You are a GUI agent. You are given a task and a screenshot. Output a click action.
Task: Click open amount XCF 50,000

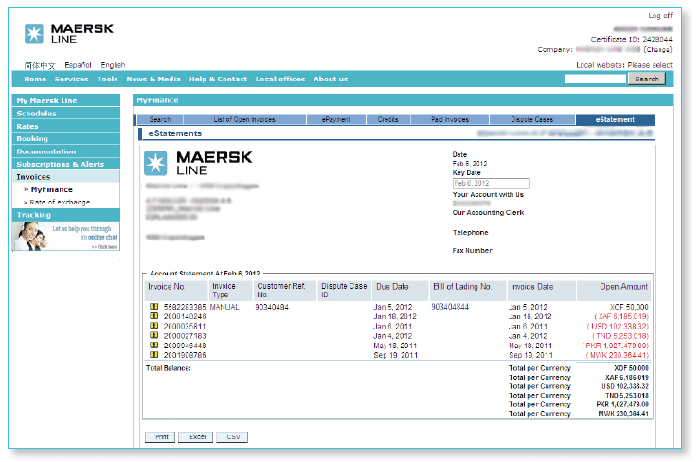point(629,307)
